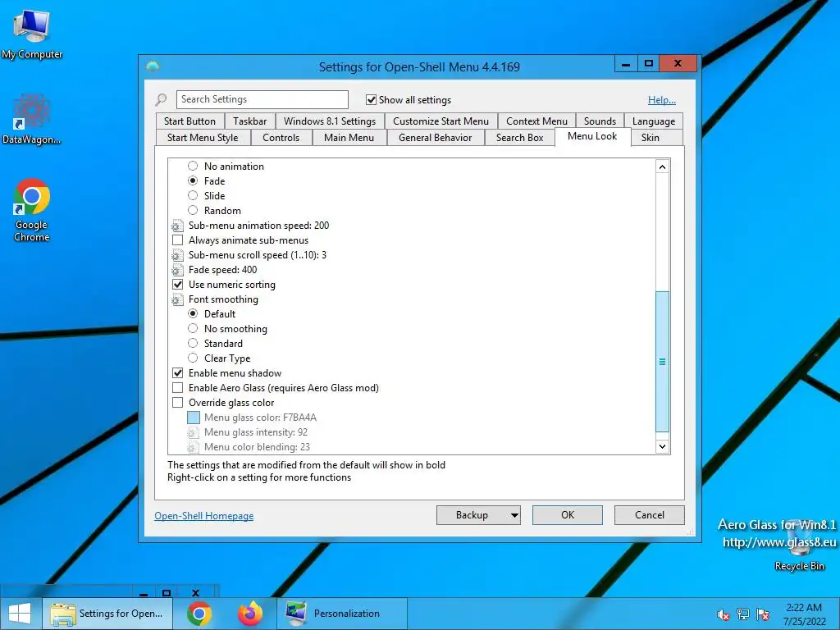Open the My Computer desktop icon

tap(32, 33)
